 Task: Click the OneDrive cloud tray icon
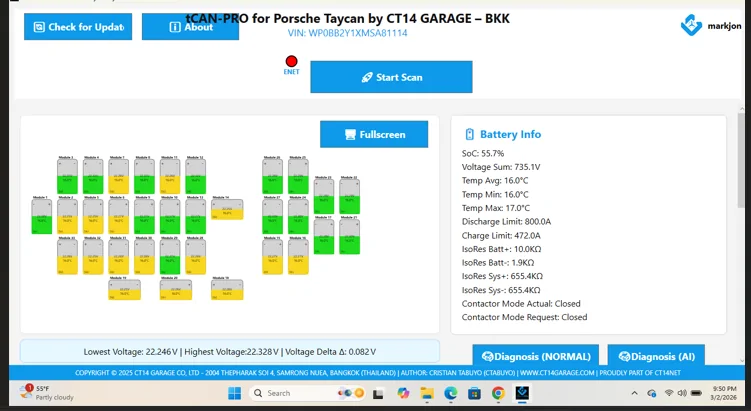pos(651,393)
